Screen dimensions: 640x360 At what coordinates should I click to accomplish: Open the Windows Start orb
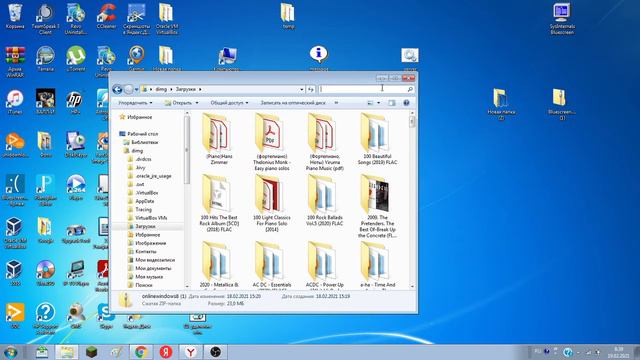tap(10, 352)
